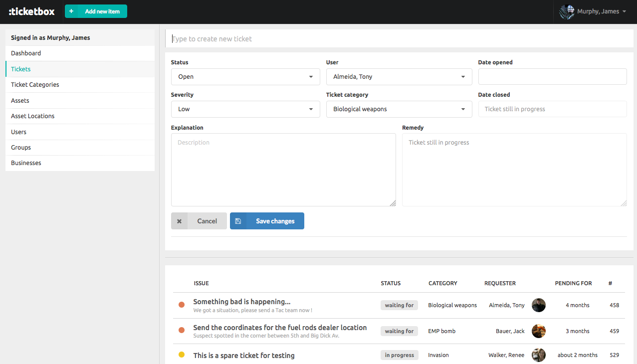Click the REQUESTER column header

pyautogui.click(x=500, y=283)
